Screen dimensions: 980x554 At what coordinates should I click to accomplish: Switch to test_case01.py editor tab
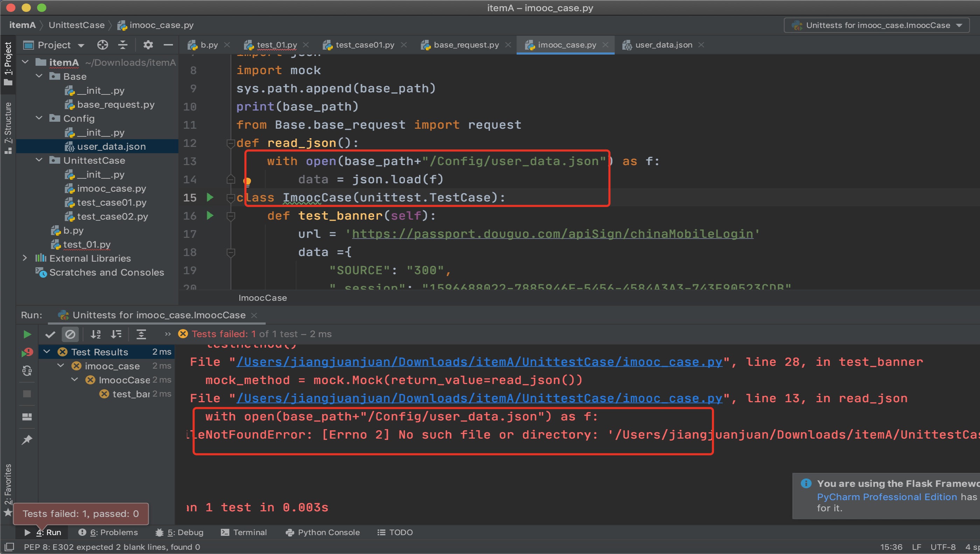point(364,45)
